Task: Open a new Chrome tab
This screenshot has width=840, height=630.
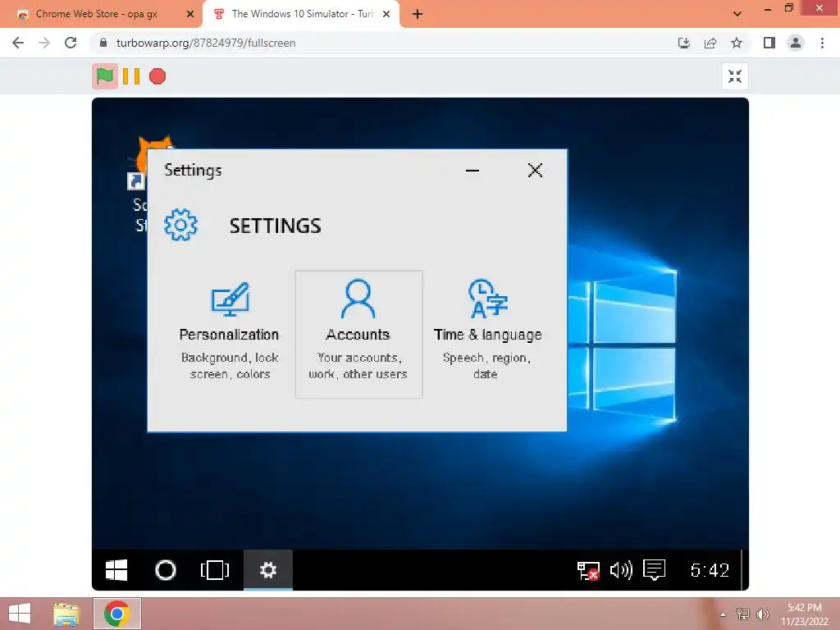Action: 418,14
